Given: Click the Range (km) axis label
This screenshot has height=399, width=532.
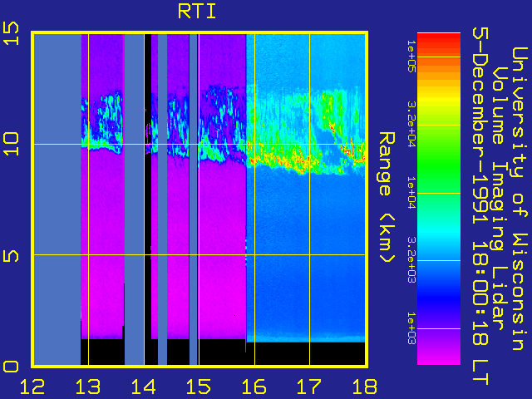Looking at the screenshot, I should (387, 198).
